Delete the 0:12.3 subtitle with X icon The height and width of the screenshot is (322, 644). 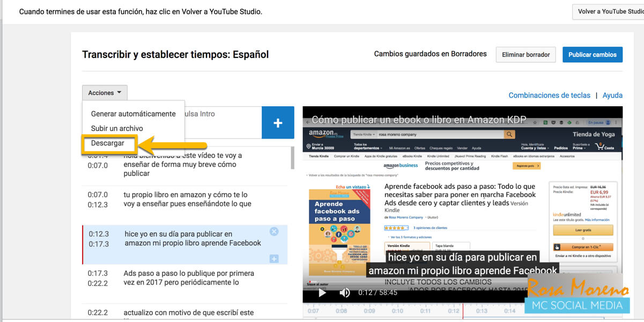click(274, 231)
